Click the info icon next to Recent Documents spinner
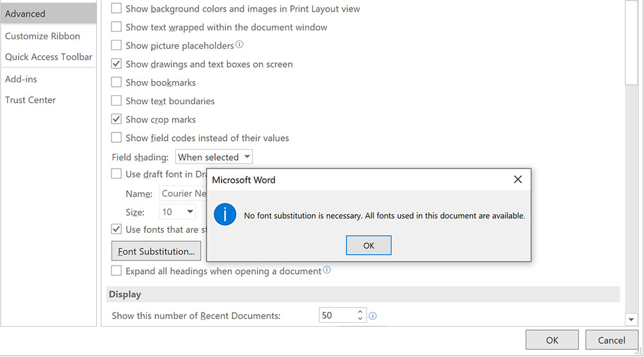 (372, 316)
